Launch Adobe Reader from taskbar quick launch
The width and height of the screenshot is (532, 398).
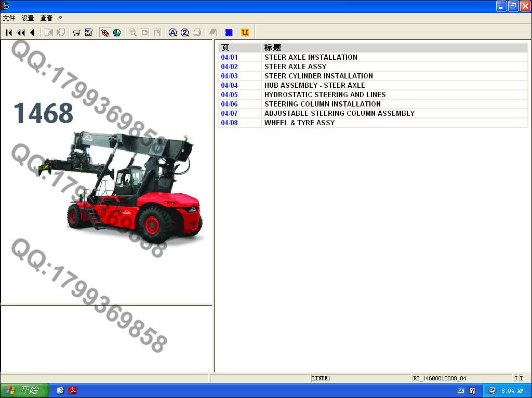coord(73,391)
